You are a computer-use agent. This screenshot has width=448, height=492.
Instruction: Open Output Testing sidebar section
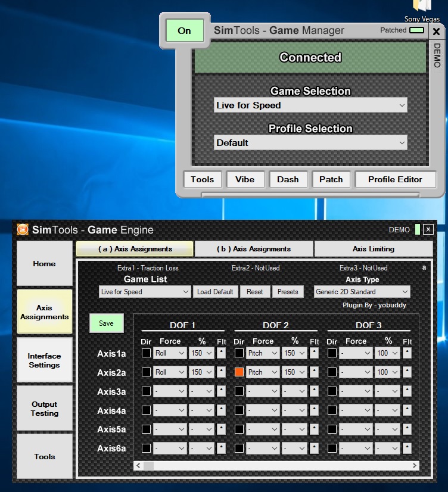pyautogui.click(x=44, y=409)
